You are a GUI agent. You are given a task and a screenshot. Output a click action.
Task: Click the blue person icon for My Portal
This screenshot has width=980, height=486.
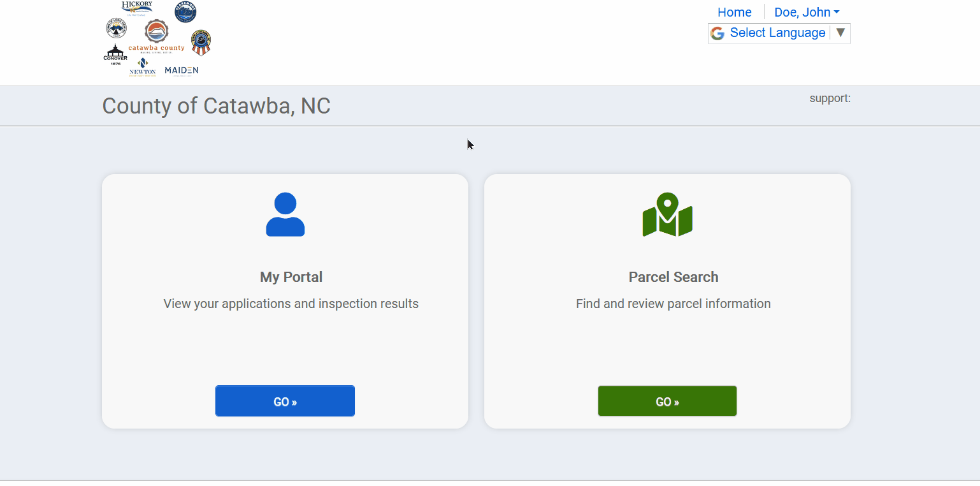pos(285,214)
